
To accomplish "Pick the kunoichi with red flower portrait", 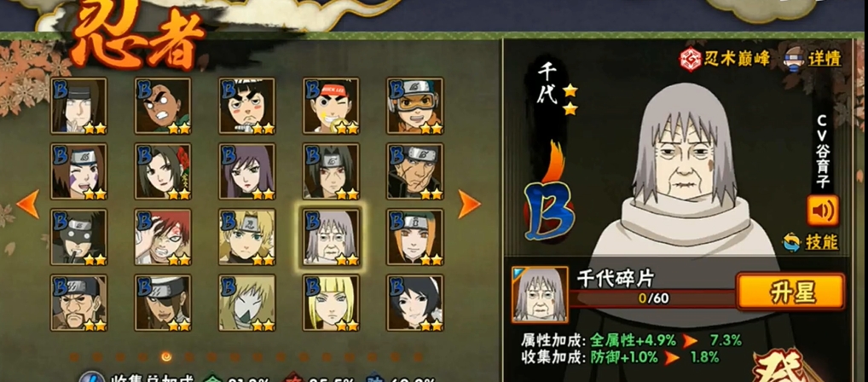I will 163,171.
